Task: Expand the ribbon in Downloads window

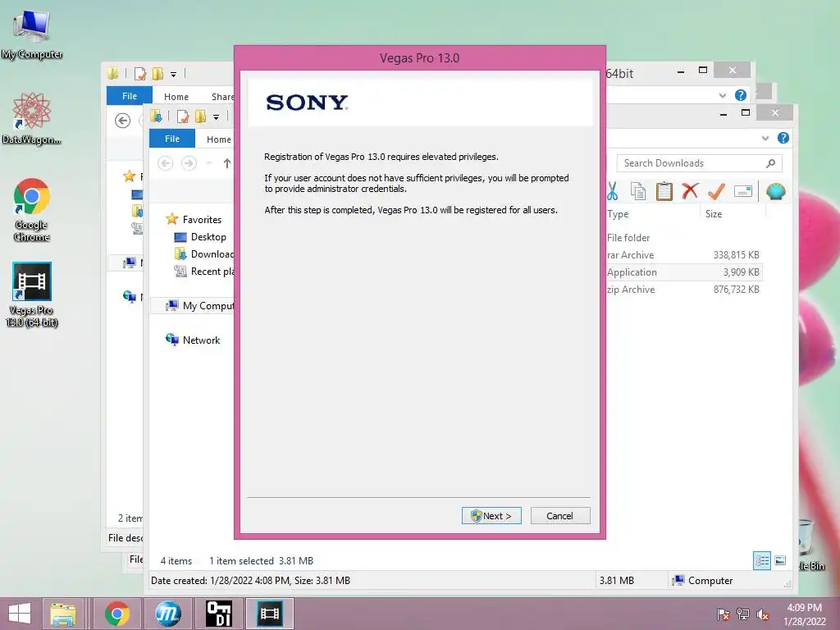Action: (765, 138)
